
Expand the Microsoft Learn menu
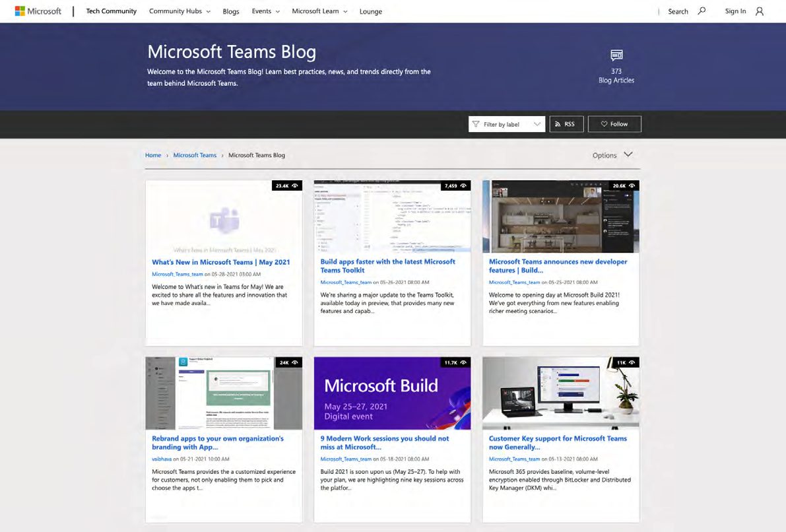(x=319, y=11)
